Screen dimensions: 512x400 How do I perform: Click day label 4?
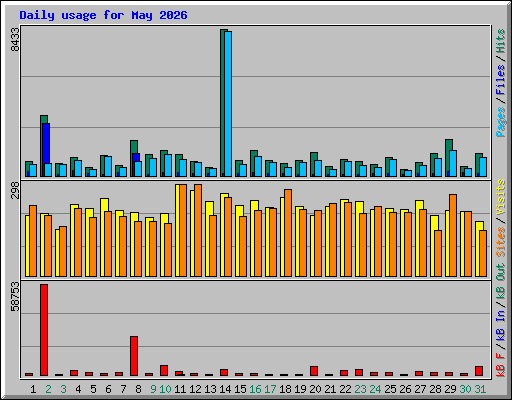click(78, 389)
